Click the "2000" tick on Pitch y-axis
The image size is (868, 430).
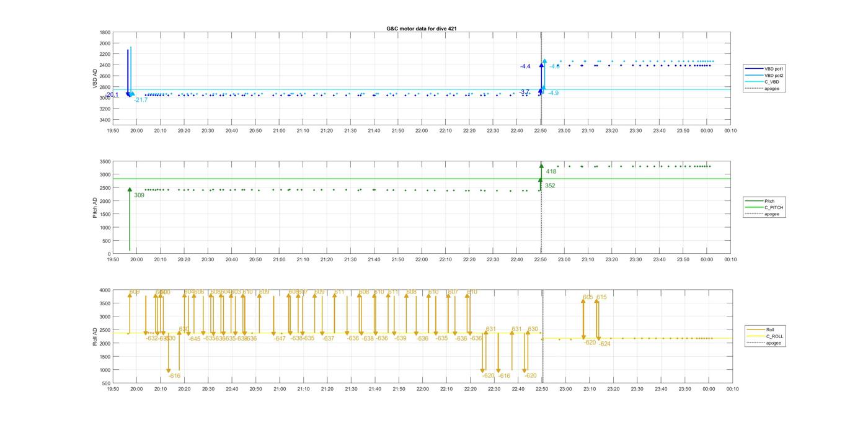point(105,201)
